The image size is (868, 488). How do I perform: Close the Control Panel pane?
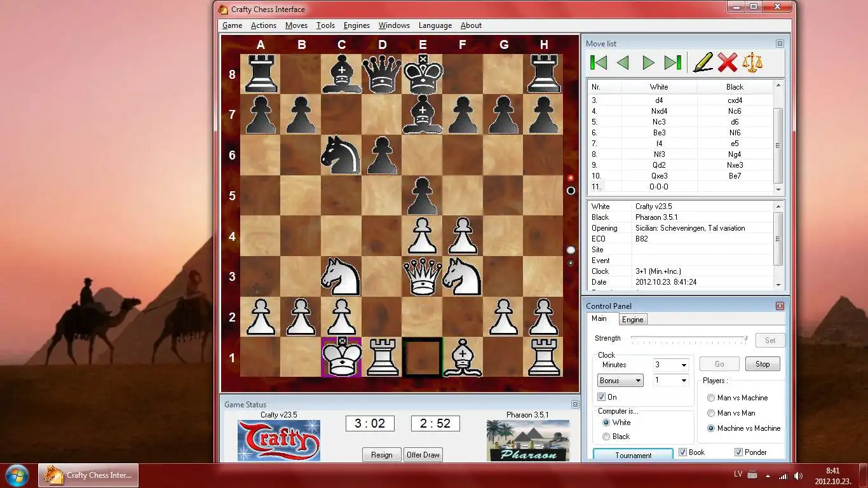(780, 306)
